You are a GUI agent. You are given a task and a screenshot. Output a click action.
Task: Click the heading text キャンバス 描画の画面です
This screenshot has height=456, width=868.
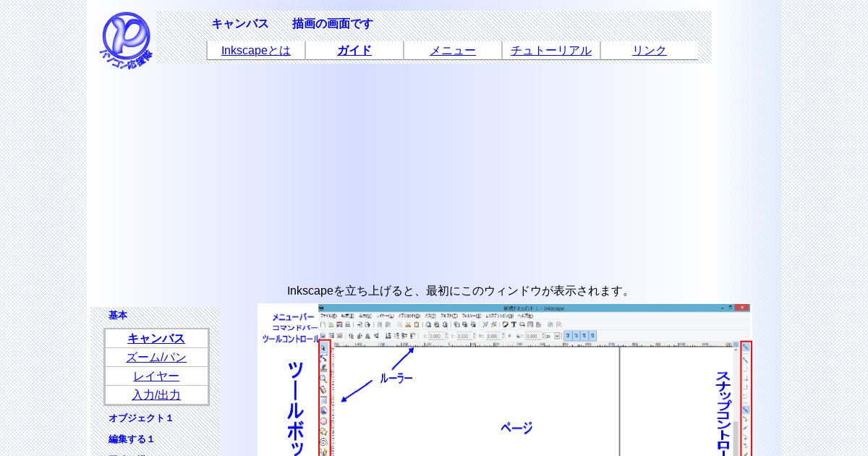pos(292,24)
